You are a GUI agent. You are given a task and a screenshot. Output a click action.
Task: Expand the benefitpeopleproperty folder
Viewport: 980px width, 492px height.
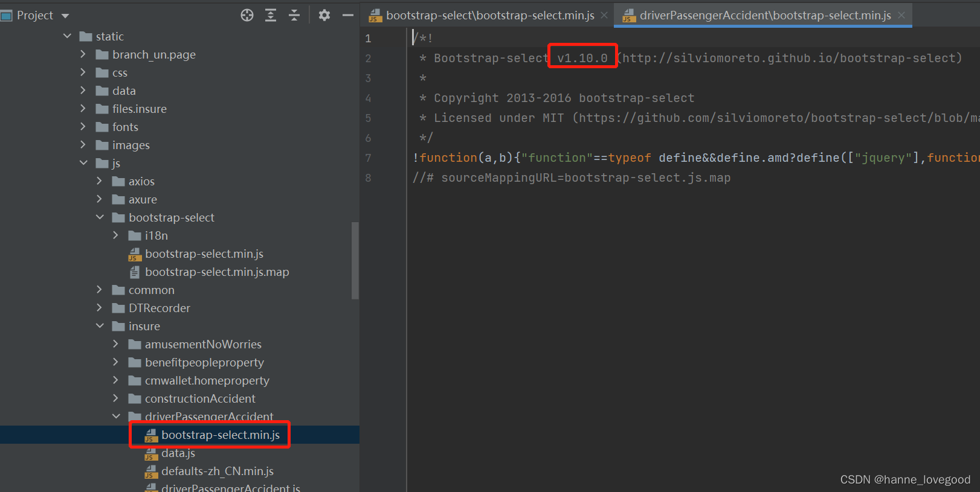coord(116,362)
